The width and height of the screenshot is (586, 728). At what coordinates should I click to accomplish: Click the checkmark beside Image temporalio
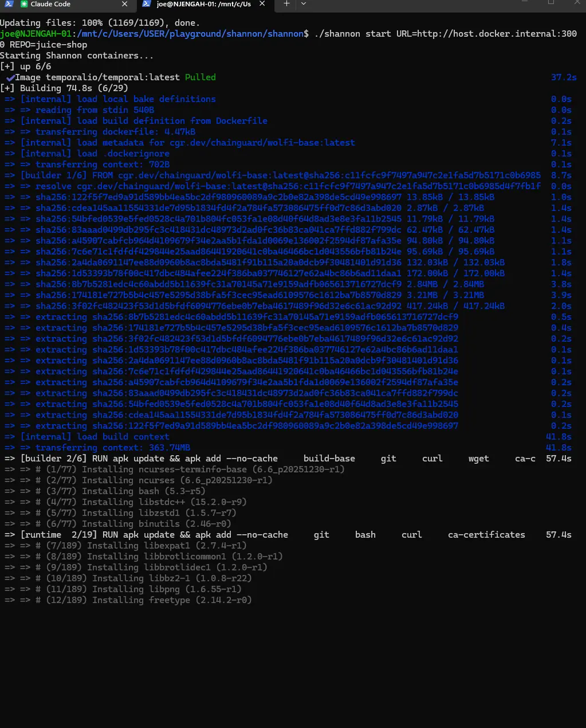click(10, 77)
